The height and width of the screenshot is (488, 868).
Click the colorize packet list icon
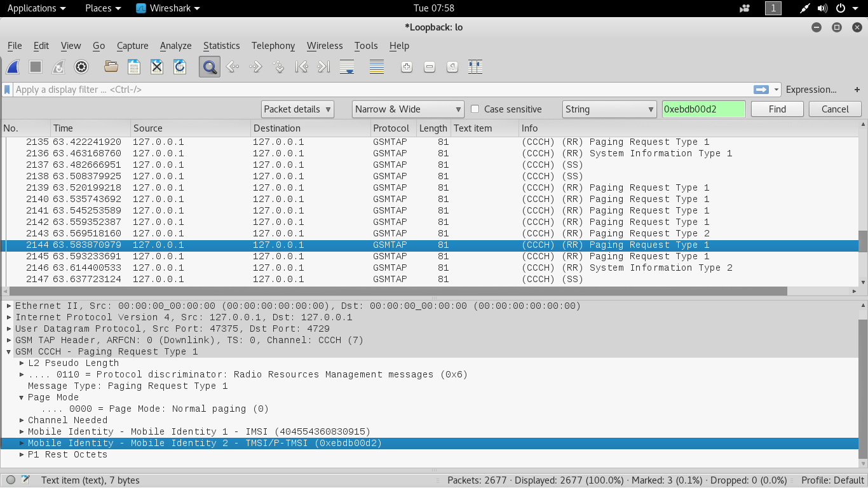pos(377,67)
